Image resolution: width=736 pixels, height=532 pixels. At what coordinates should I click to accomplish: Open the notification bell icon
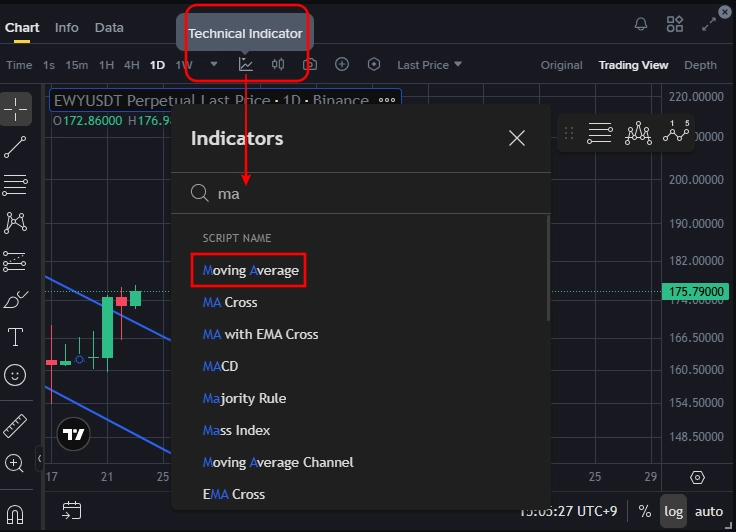(641, 23)
